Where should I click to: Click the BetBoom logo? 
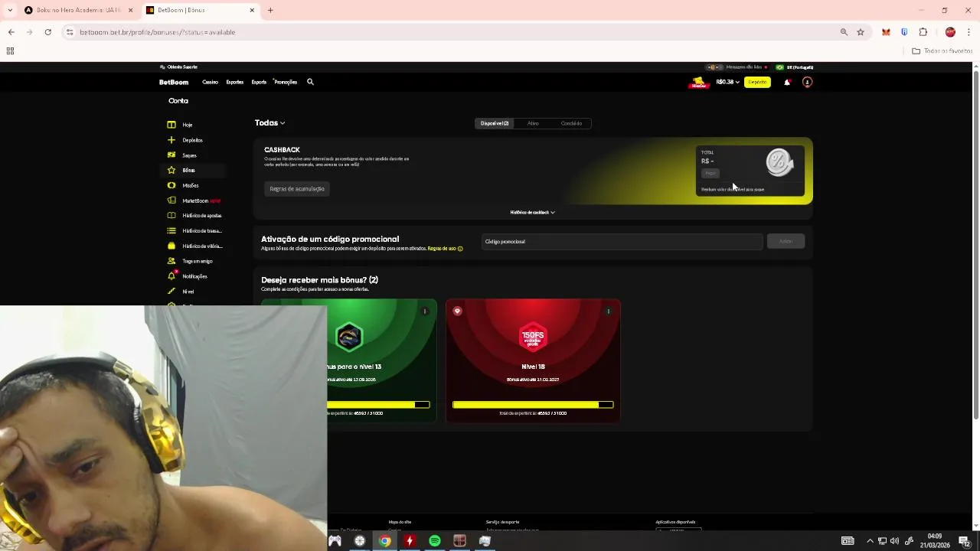click(174, 82)
